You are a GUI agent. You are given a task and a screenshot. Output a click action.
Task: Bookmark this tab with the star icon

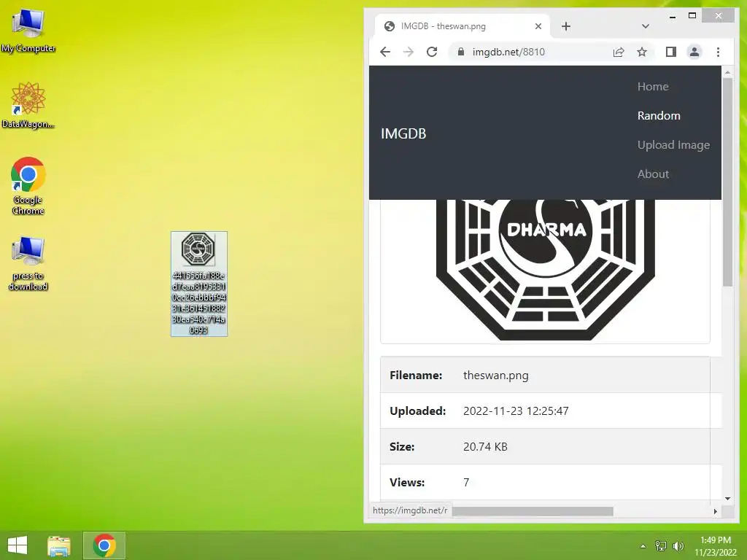pyautogui.click(x=642, y=52)
